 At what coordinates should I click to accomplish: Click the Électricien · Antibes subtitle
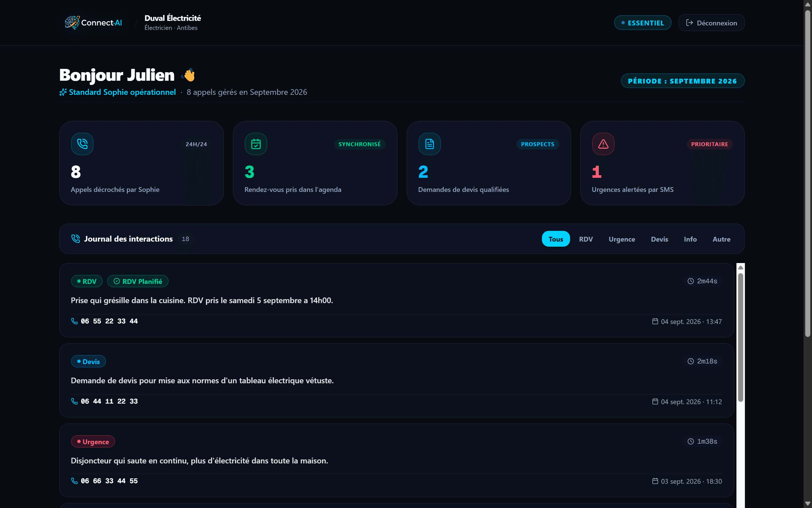(x=171, y=28)
